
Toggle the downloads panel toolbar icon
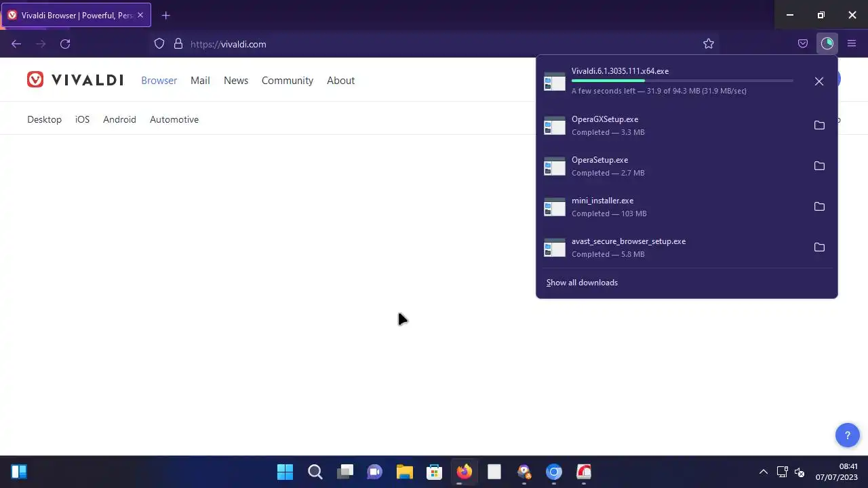click(827, 44)
